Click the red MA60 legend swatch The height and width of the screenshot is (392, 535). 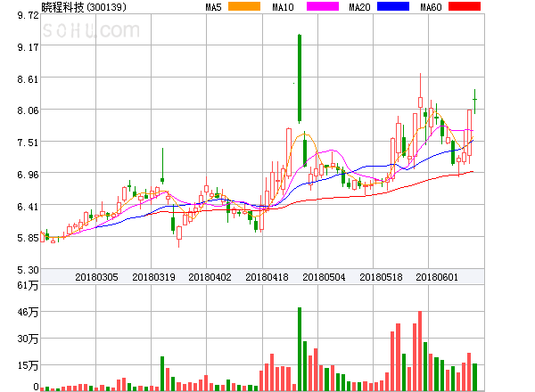point(465,6)
